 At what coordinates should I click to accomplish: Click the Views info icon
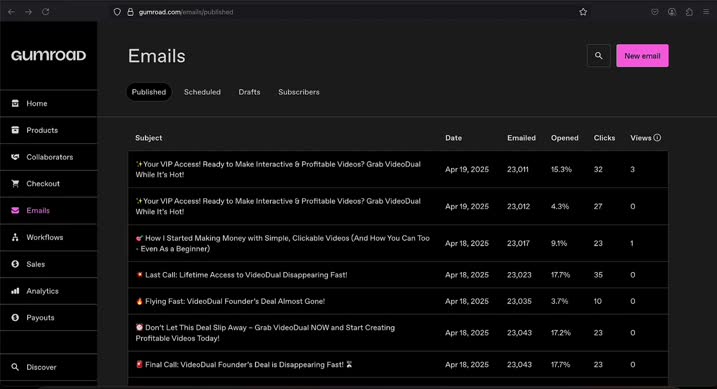657,138
